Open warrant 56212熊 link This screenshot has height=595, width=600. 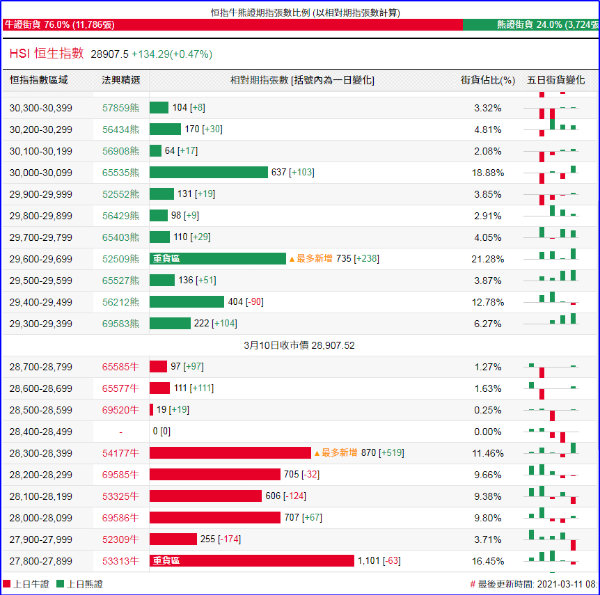point(121,302)
